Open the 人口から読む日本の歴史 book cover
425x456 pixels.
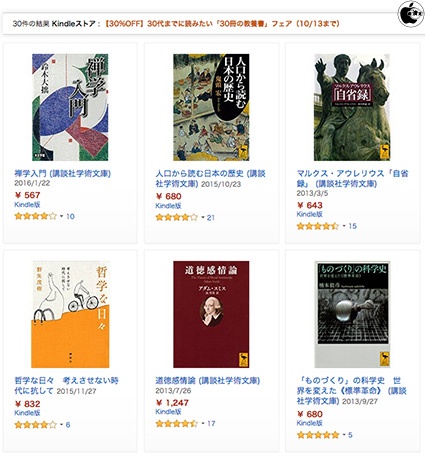click(x=211, y=107)
